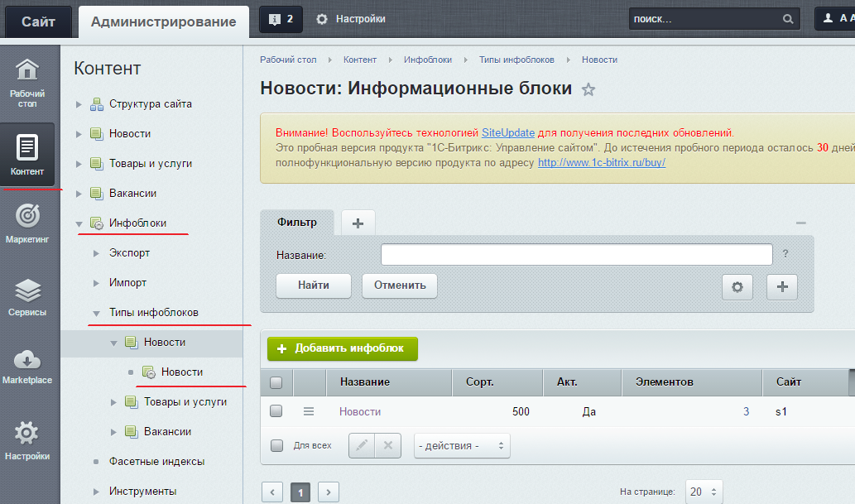This screenshot has height=504, width=855.
Task: Expand the Инструменты tree node
Action: [x=96, y=492]
